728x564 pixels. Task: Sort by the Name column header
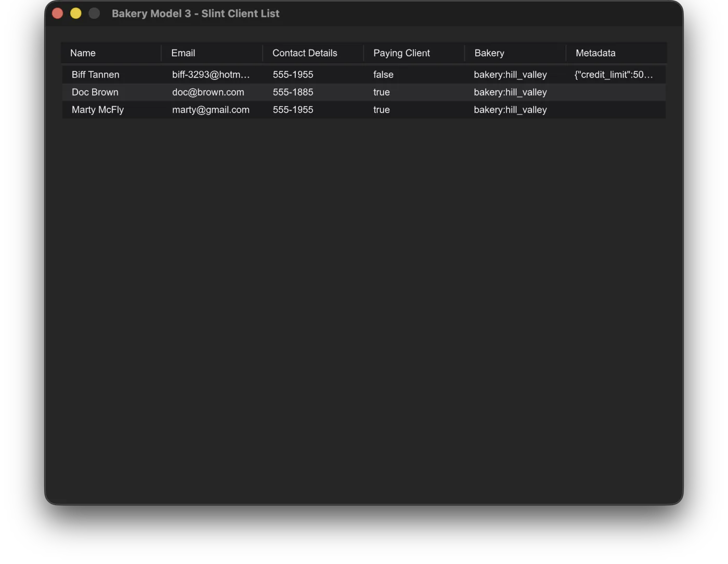[x=111, y=53]
